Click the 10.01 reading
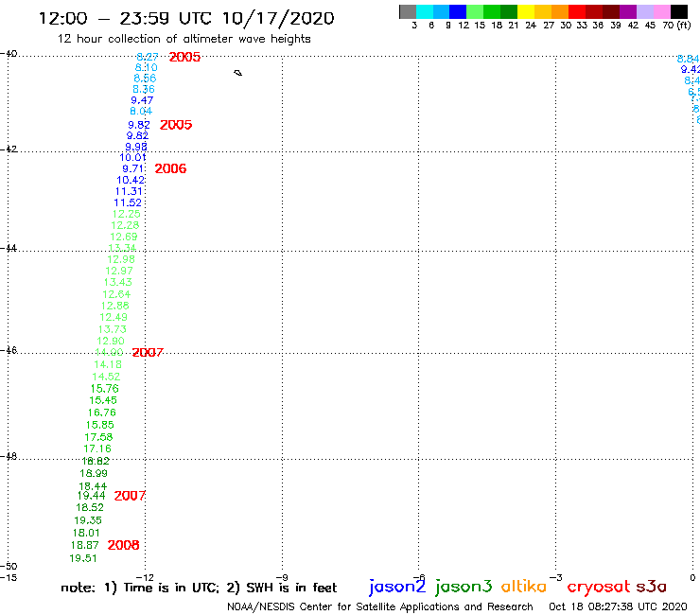 click(132, 157)
